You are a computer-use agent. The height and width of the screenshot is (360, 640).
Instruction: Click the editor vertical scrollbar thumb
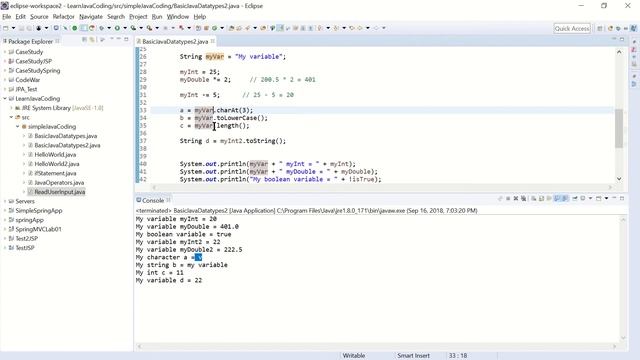coord(619,128)
